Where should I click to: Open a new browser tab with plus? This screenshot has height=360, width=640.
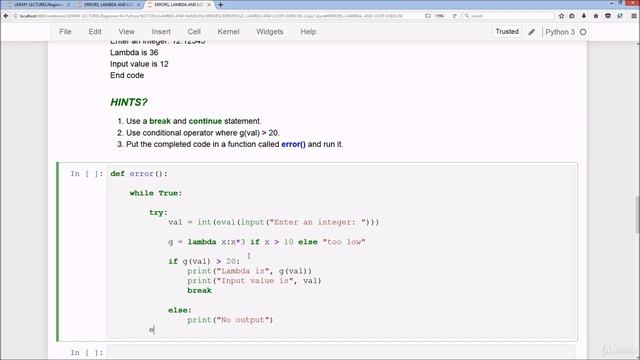(x=220, y=4)
